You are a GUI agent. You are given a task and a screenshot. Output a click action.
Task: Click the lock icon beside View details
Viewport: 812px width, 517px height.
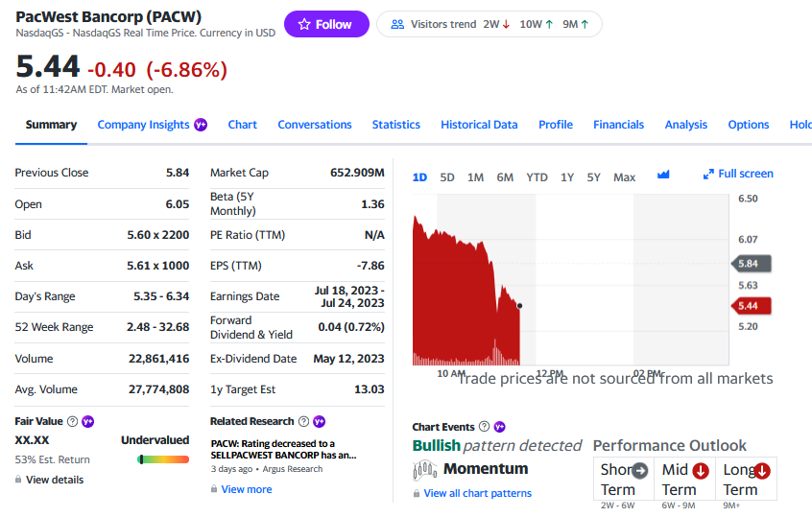(x=18, y=480)
